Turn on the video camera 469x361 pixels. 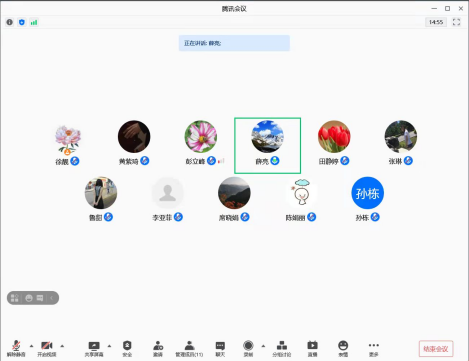(x=47, y=348)
